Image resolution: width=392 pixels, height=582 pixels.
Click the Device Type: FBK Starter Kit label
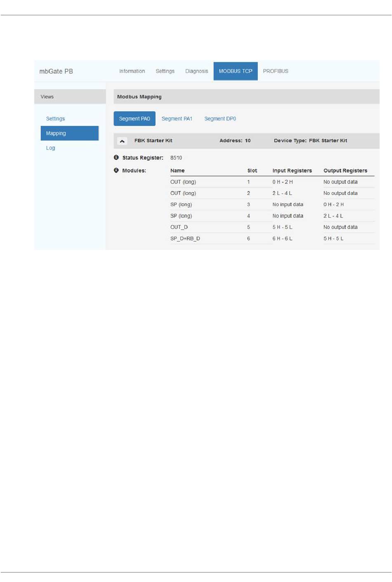pyautogui.click(x=310, y=141)
